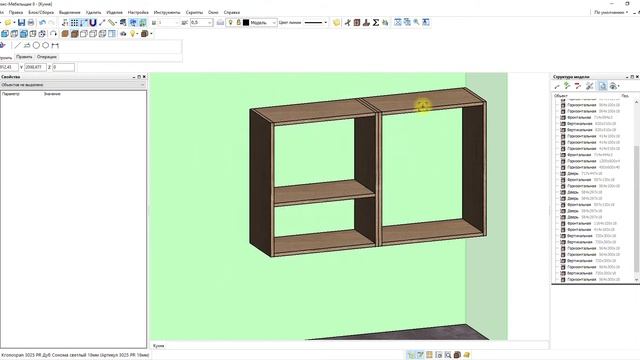Click the magnifier icon in the status bar
640x360 pixels.
448,355
